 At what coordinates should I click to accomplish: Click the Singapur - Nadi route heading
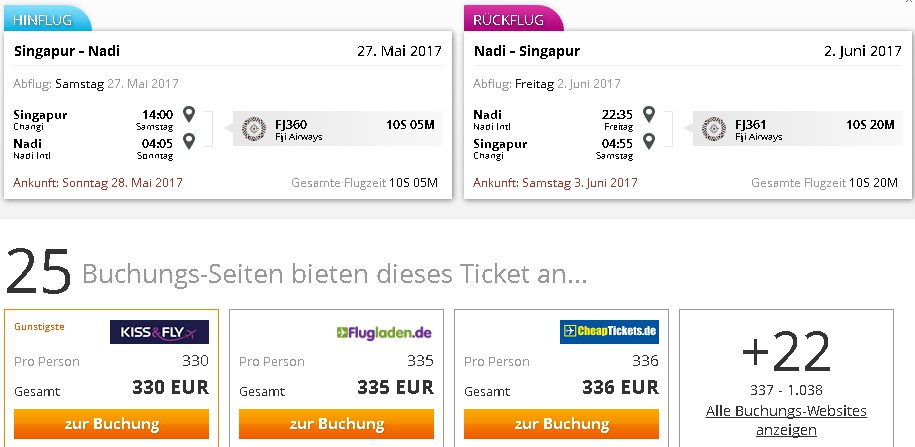(x=67, y=51)
